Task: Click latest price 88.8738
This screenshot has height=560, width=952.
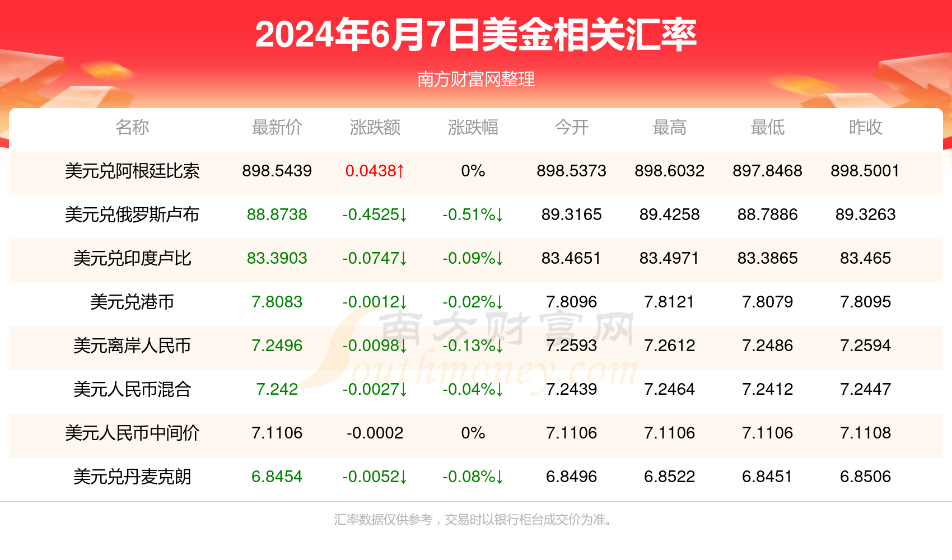Action: [277, 214]
